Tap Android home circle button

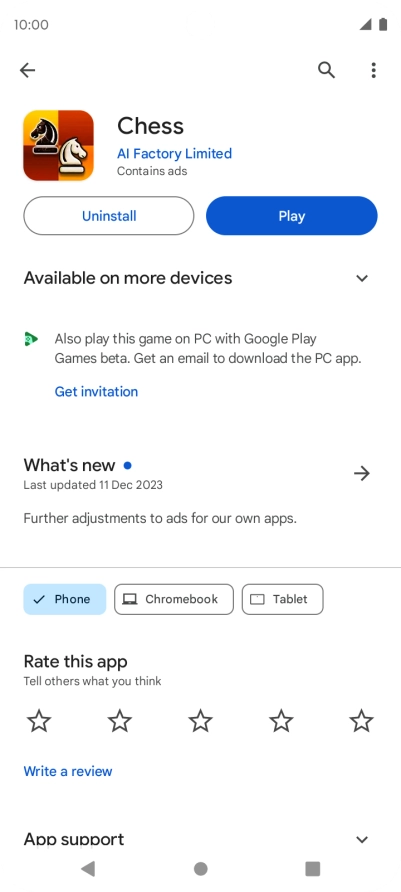200,868
